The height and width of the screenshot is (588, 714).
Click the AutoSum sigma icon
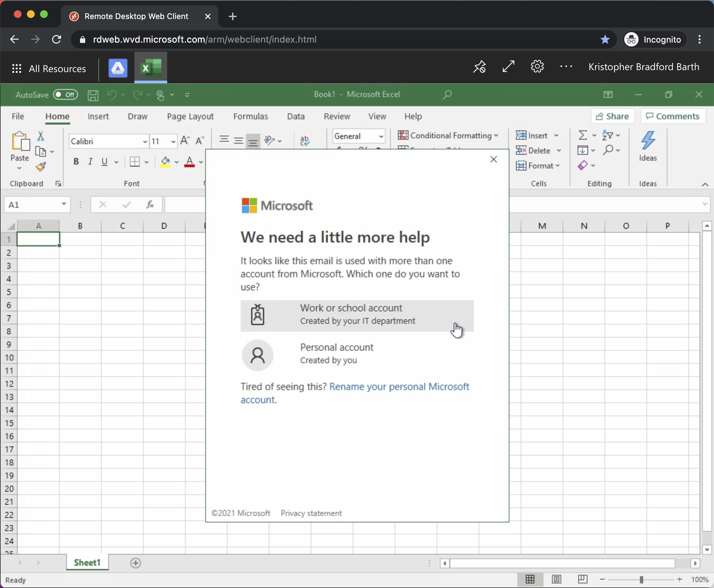point(583,135)
